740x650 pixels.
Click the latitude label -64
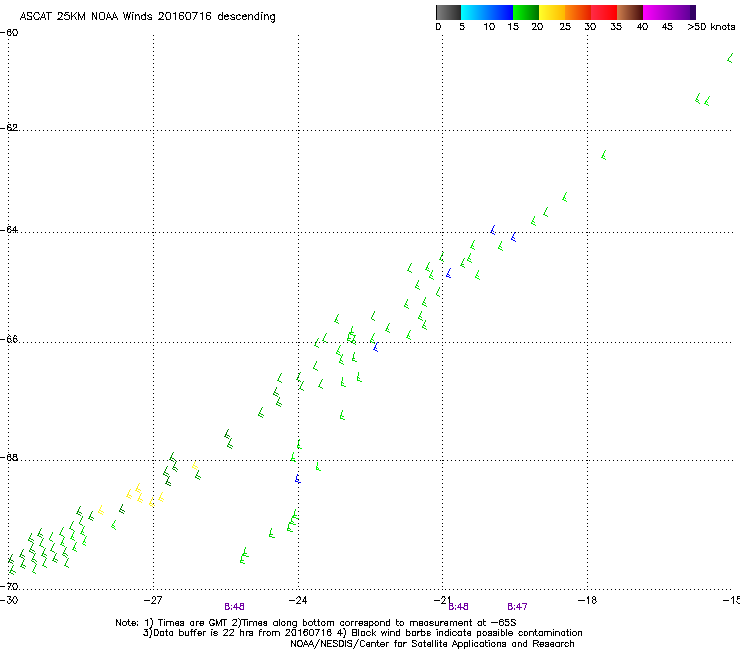point(9,229)
